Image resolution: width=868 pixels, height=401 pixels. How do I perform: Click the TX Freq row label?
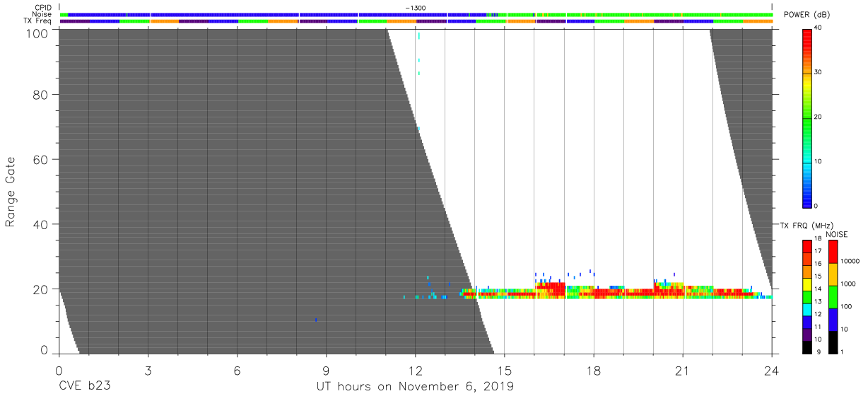39,21
